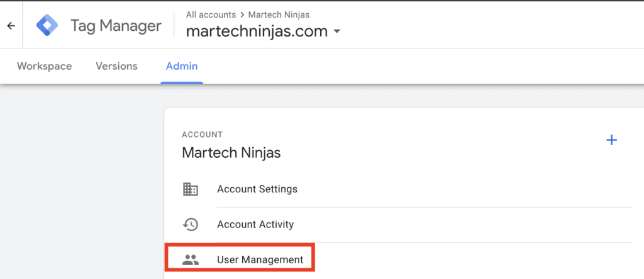Click the Tag Manager title text
644x279 pixels.
pyautogui.click(x=116, y=26)
